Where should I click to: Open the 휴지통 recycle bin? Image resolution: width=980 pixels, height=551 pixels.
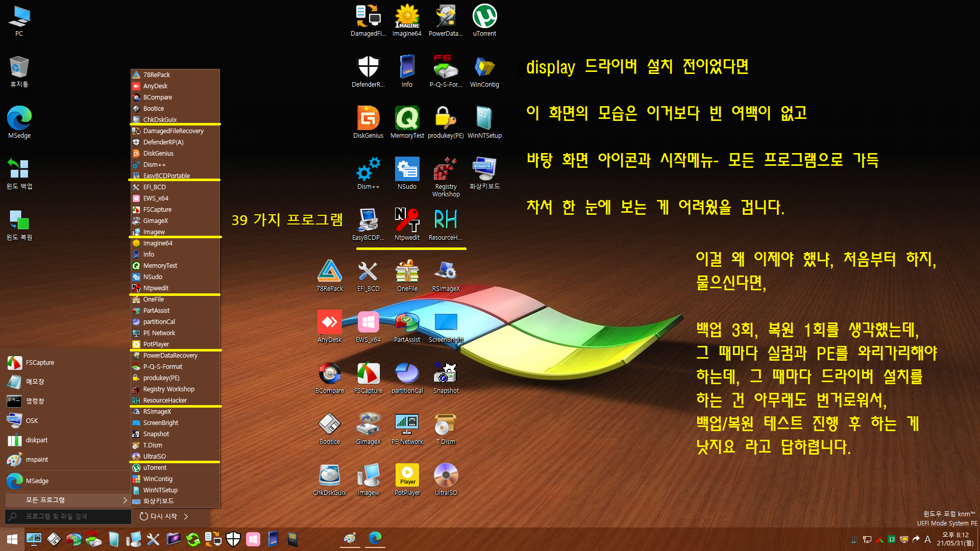coord(19,71)
